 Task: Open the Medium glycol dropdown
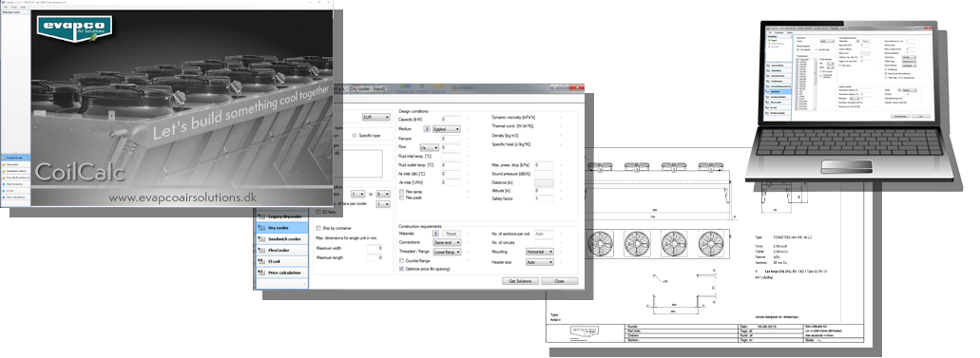pos(446,129)
